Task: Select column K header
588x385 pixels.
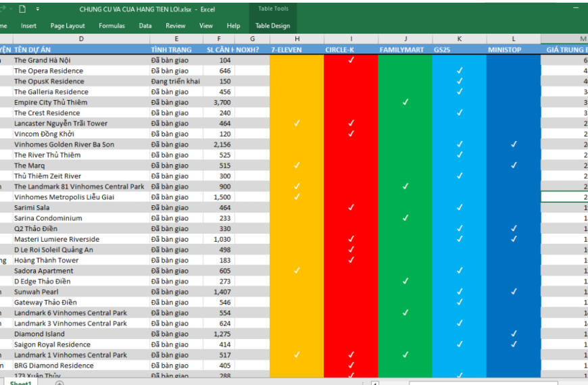Action: 460,38
